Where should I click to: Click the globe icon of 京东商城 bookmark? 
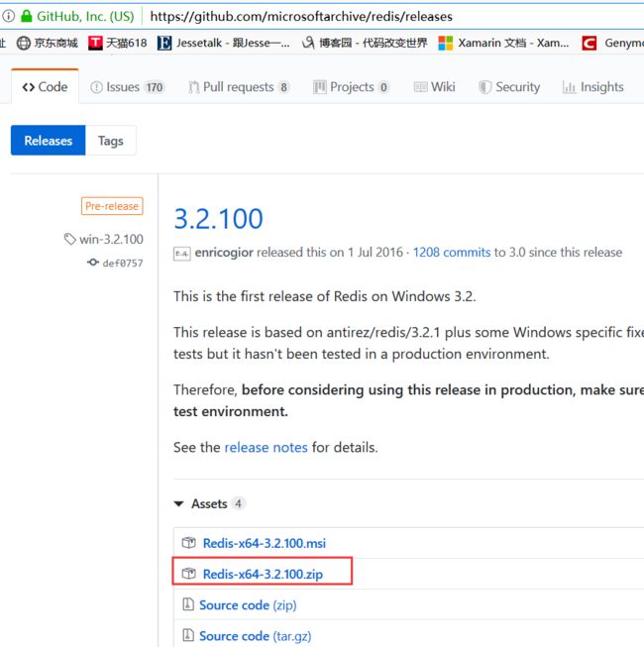click(24, 43)
